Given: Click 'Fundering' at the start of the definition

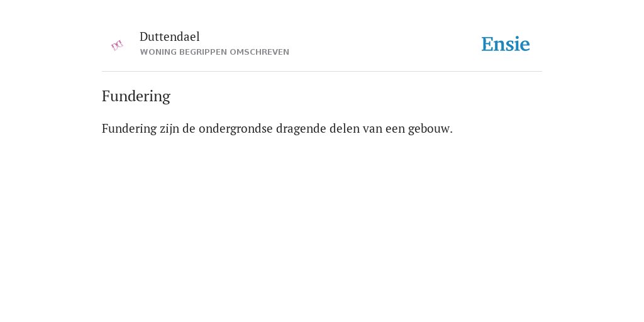Looking at the screenshot, I should point(130,128).
